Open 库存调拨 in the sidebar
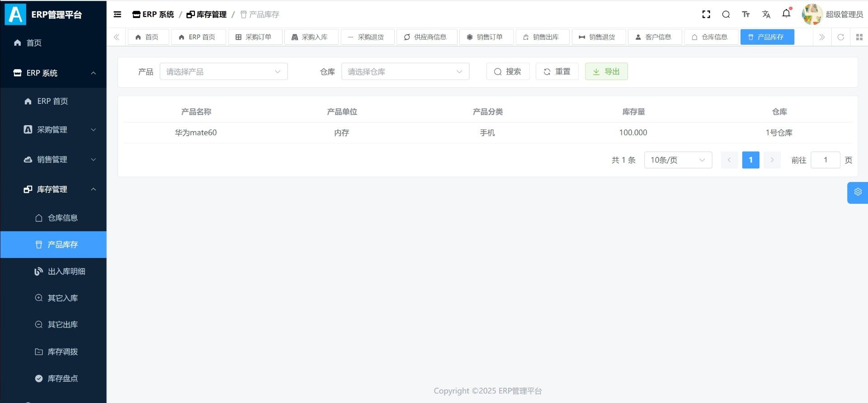Screen dimensions: 868x403 (53, 352)
